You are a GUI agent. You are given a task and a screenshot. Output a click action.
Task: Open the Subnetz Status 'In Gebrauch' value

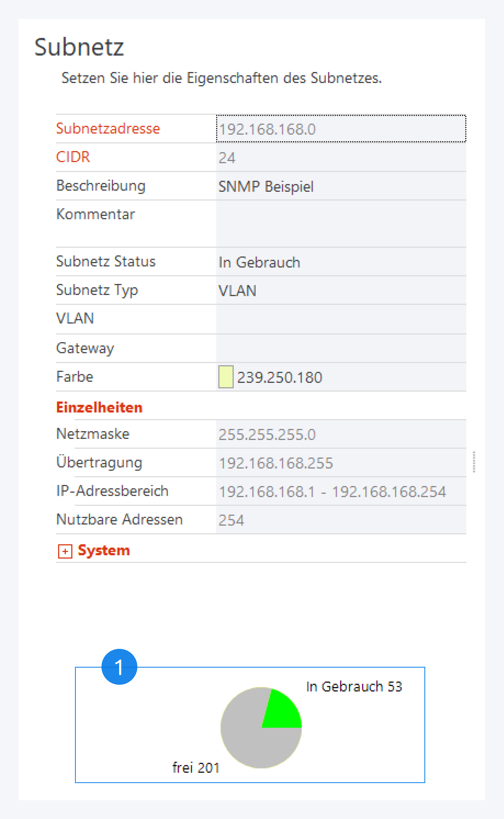pos(341,262)
